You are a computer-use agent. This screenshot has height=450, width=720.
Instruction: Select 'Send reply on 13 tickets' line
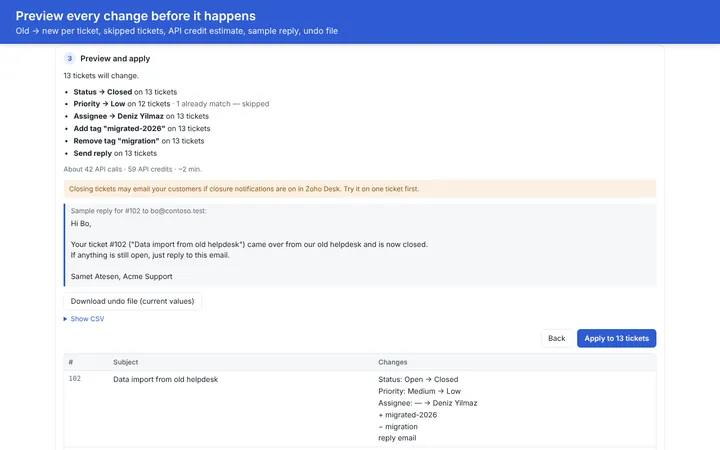tap(115, 153)
